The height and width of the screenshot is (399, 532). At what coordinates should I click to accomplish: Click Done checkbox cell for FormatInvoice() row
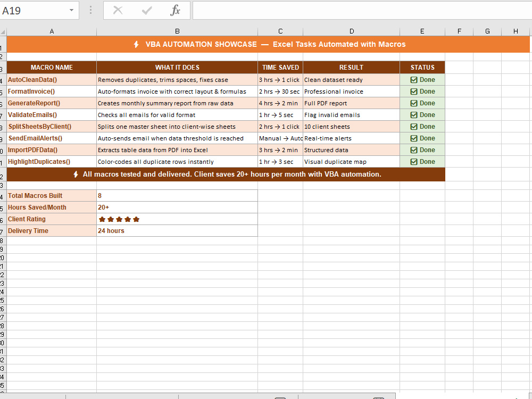(x=422, y=92)
